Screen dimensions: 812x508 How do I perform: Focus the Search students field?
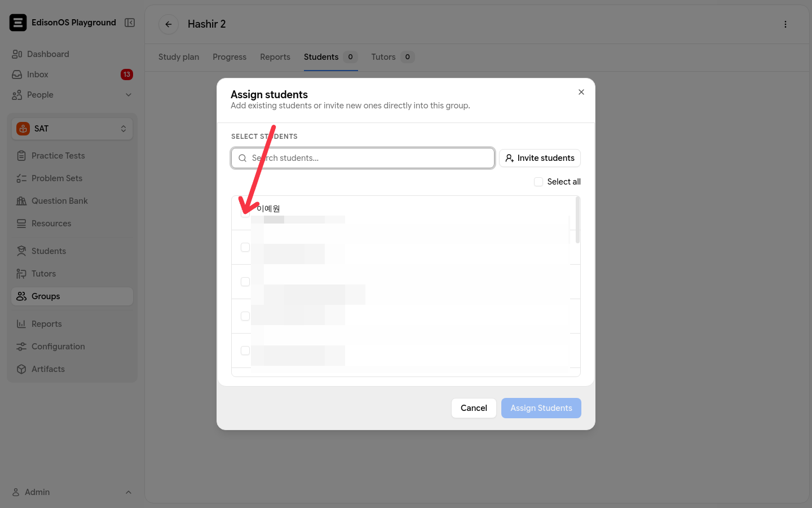(363, 158)
